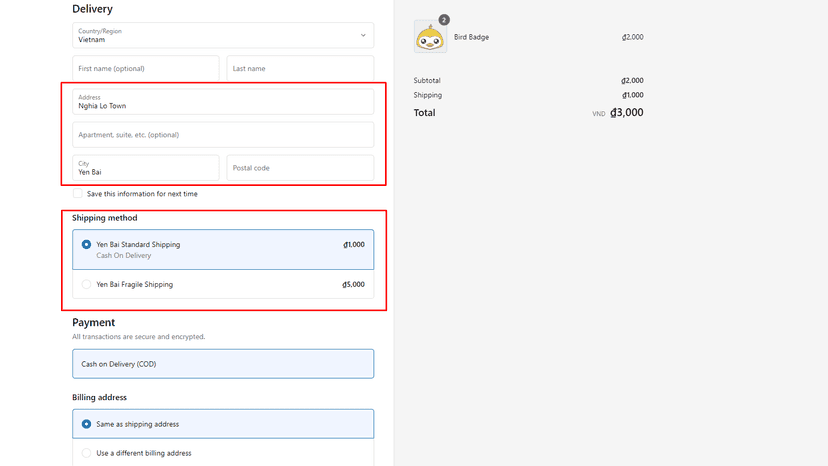Click the ₫5,000 Fragile Shipping price

353,284
